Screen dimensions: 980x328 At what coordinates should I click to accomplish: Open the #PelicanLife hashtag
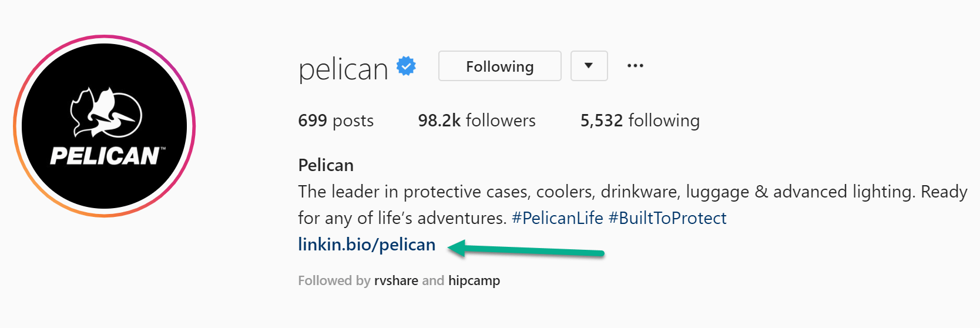[x=558, y=218]
